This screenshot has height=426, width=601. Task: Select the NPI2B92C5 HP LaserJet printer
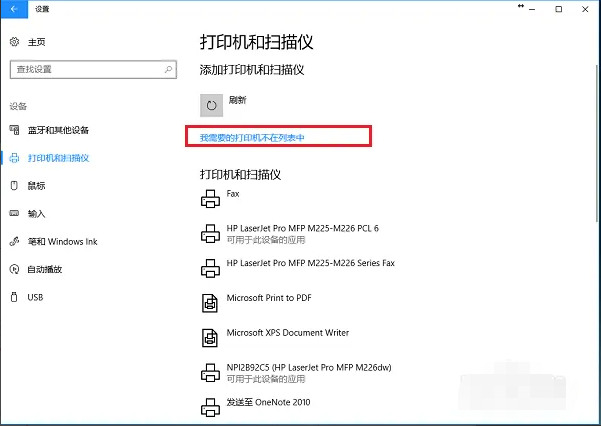tap(314, 369)
